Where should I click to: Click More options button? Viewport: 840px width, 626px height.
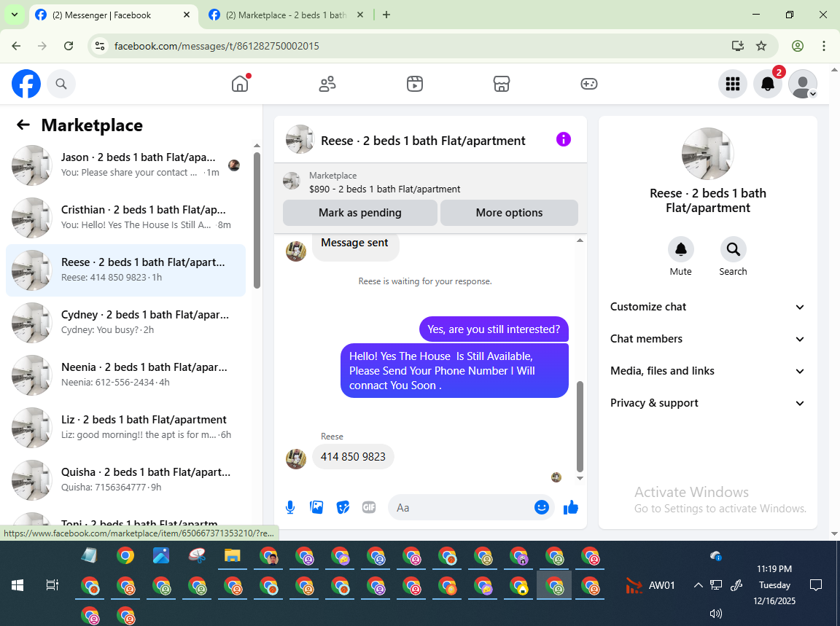509,213
